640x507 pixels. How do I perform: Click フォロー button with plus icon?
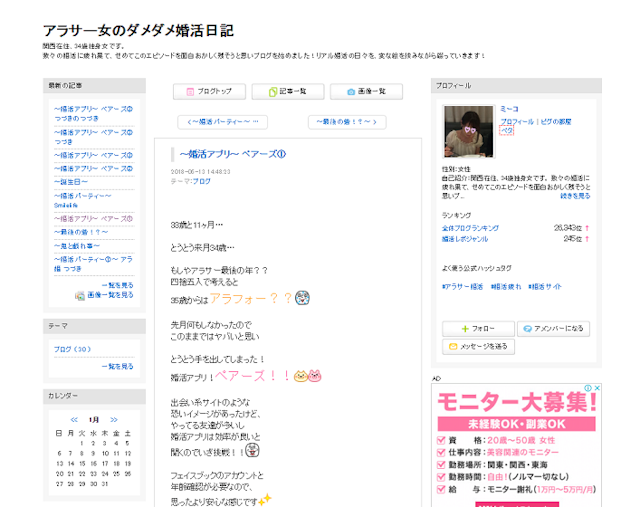point(476,328)
